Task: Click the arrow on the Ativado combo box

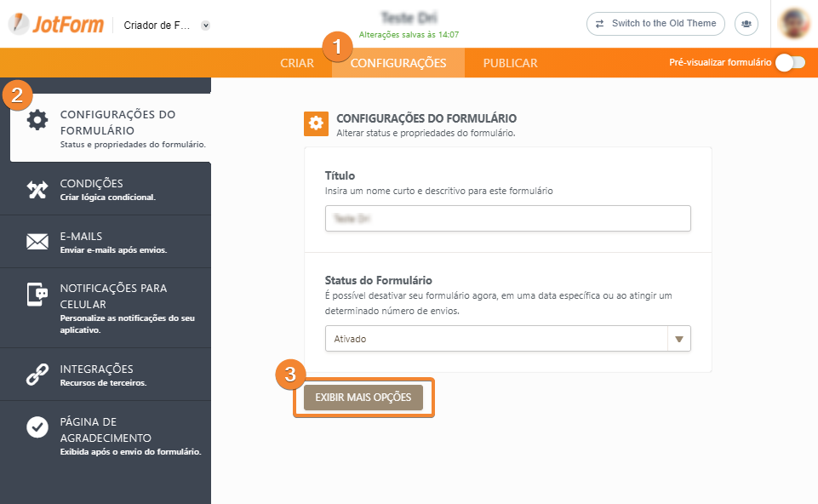Action: [678, 338]
